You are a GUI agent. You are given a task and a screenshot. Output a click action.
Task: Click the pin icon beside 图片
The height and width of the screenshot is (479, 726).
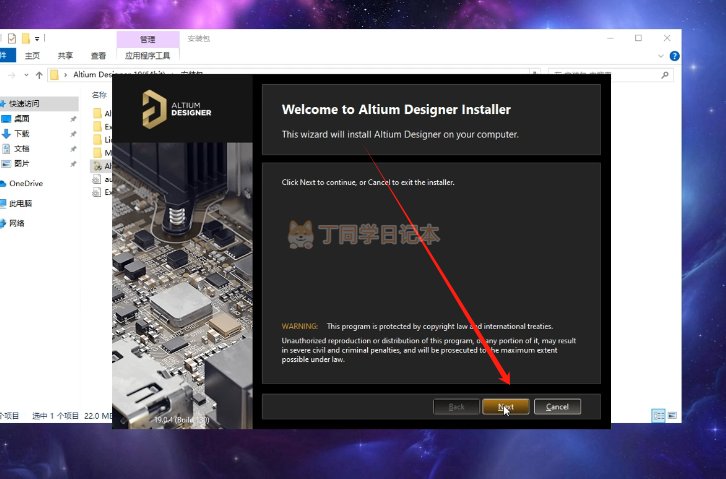coord(73,164)
